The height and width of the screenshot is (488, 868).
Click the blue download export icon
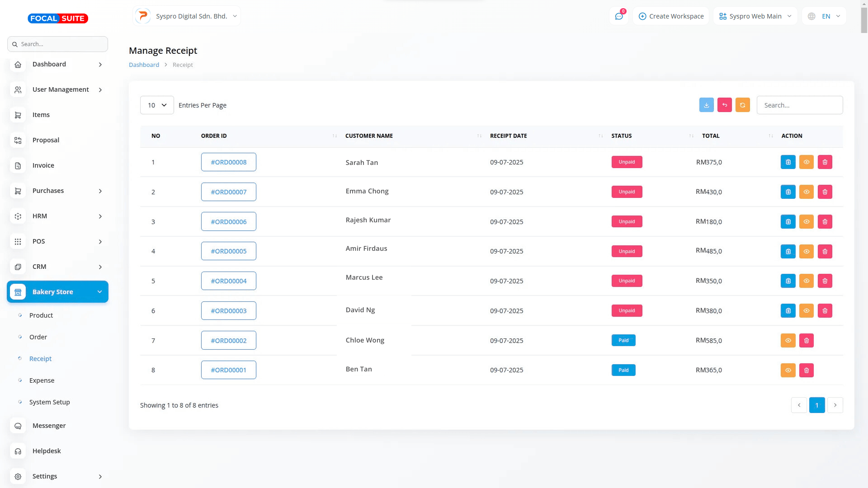point(706,105)
